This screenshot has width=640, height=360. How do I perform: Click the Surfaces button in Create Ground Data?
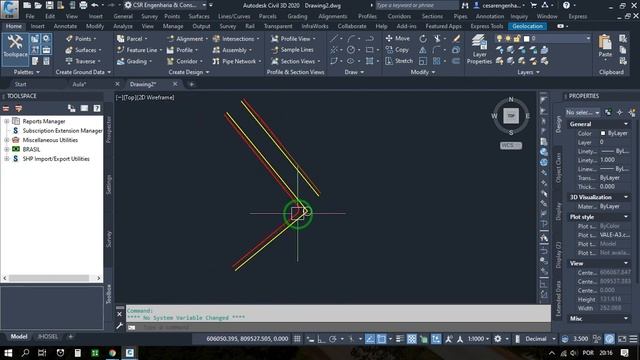tap(84, 50)
